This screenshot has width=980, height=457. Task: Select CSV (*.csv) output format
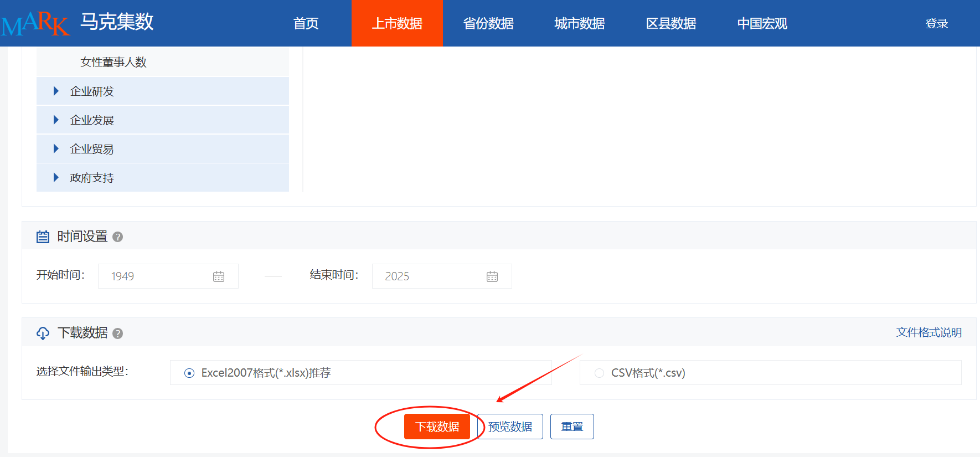point(599,373)
